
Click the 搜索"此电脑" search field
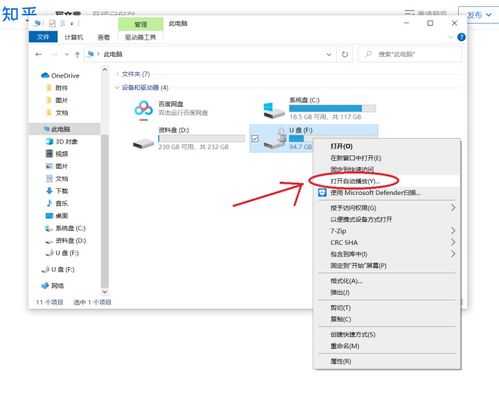point(410,54)
